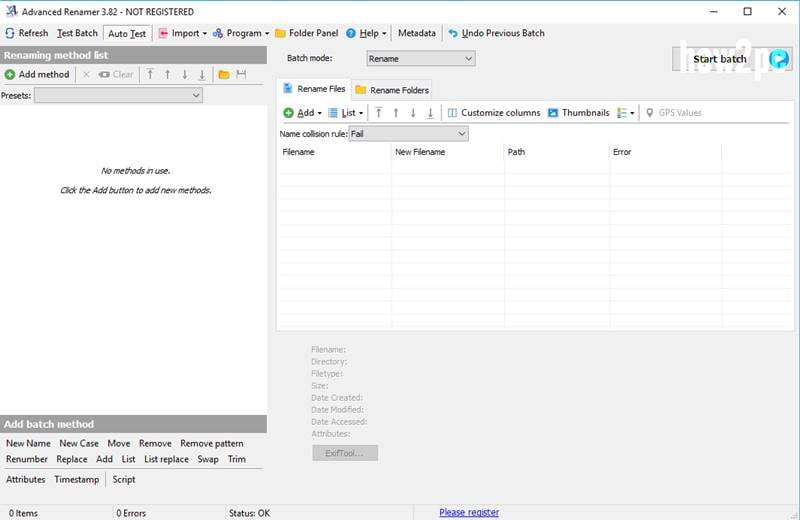Add a List batch method
This screenshot has width=800, height=520.
tap(129, 459)
